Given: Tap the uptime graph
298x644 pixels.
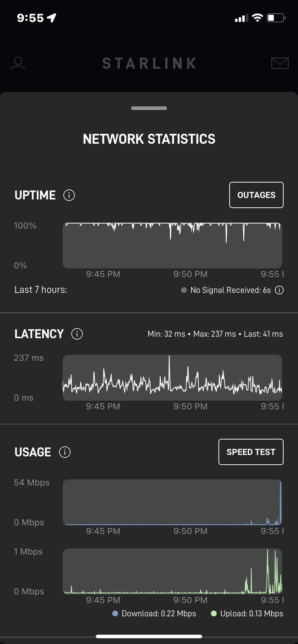Looking at the screenshot, I should [x=172, y=245].
